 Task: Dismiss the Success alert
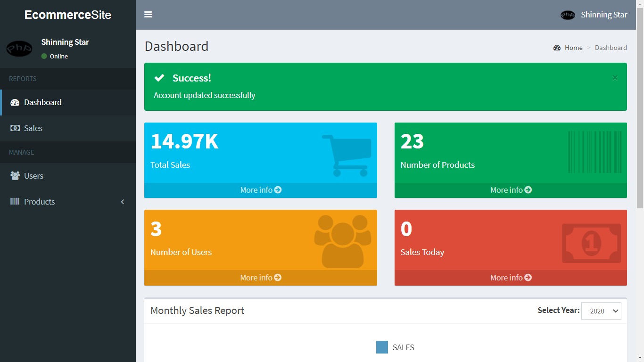tap(615, 78)
